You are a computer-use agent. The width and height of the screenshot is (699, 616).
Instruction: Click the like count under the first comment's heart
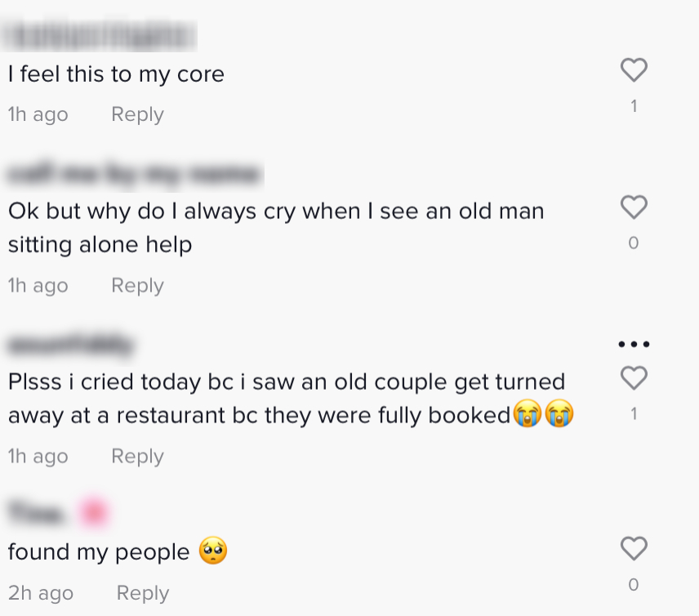coord(634,106)
